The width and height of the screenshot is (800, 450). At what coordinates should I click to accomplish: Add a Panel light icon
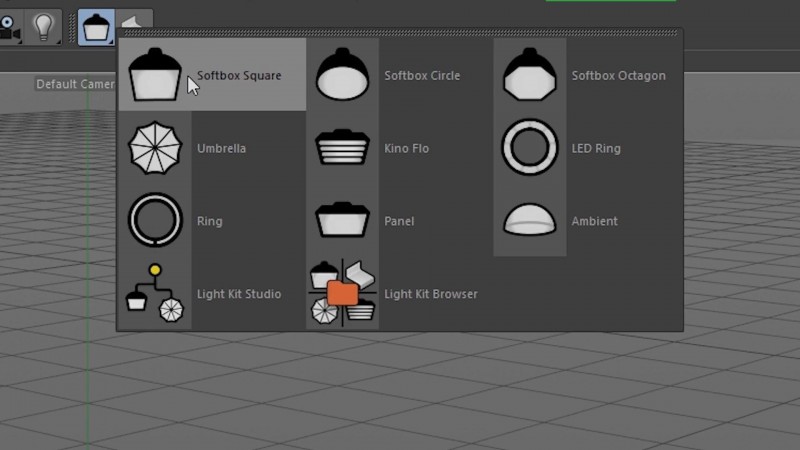pyautogui.click(x=342, y=221)
